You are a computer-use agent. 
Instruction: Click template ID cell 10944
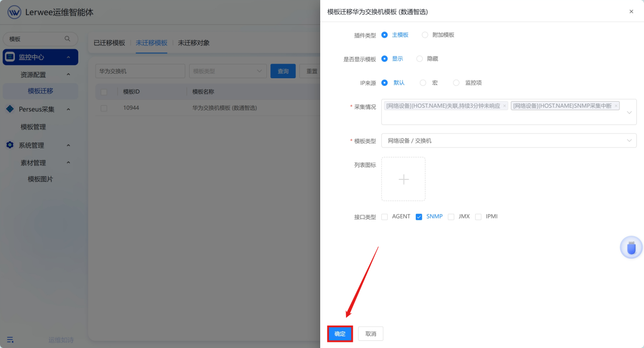[x=131, y=108]
